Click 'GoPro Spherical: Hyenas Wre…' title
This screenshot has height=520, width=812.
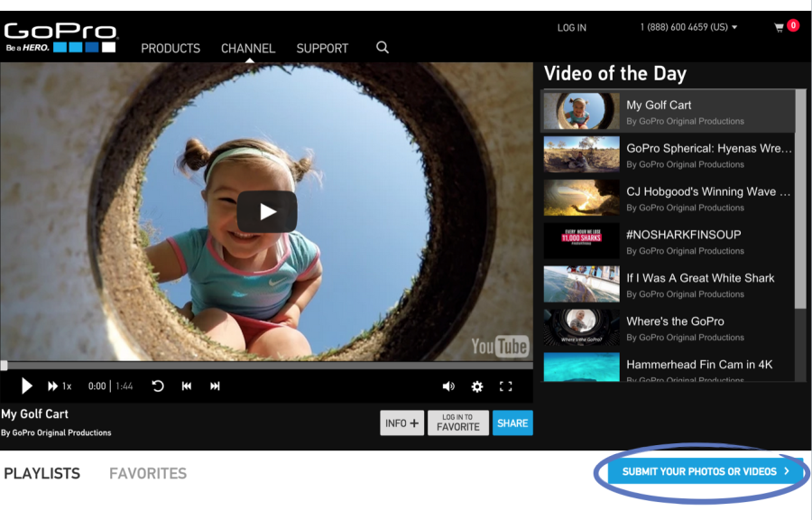tap(709, 149)
